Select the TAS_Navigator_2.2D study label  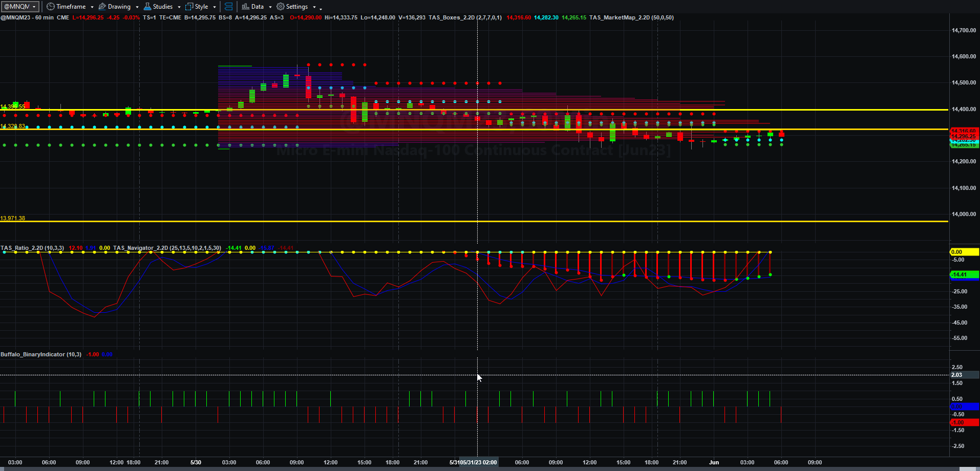167,248
